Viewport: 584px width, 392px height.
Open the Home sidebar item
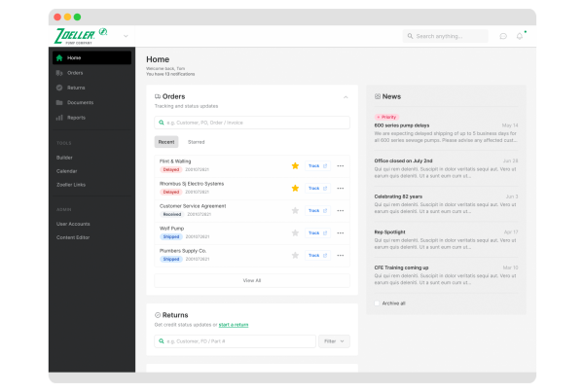(x=91, y=57)
